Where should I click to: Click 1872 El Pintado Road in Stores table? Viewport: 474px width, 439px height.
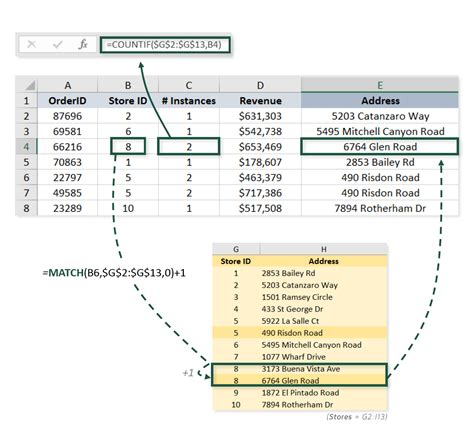300,393
